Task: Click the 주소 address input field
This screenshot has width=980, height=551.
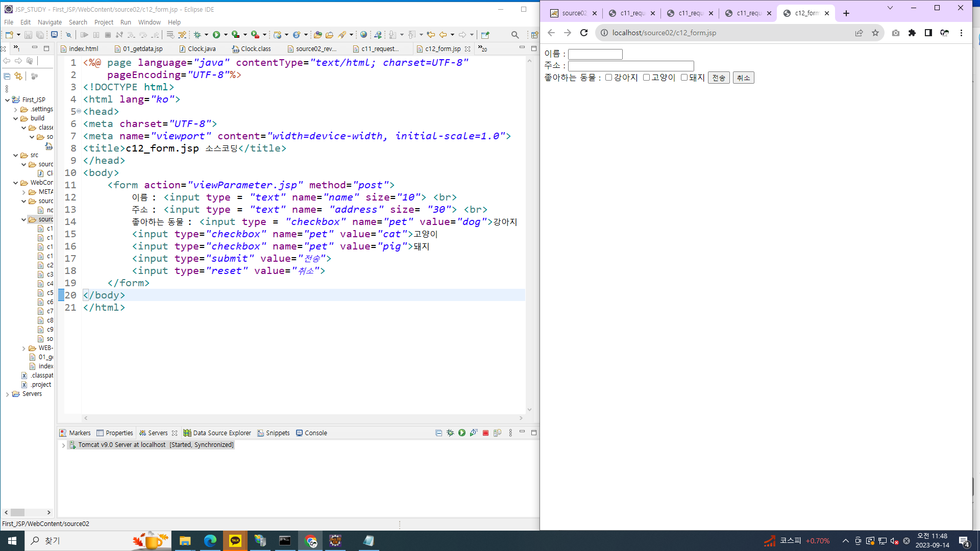Action: [631, 66]
